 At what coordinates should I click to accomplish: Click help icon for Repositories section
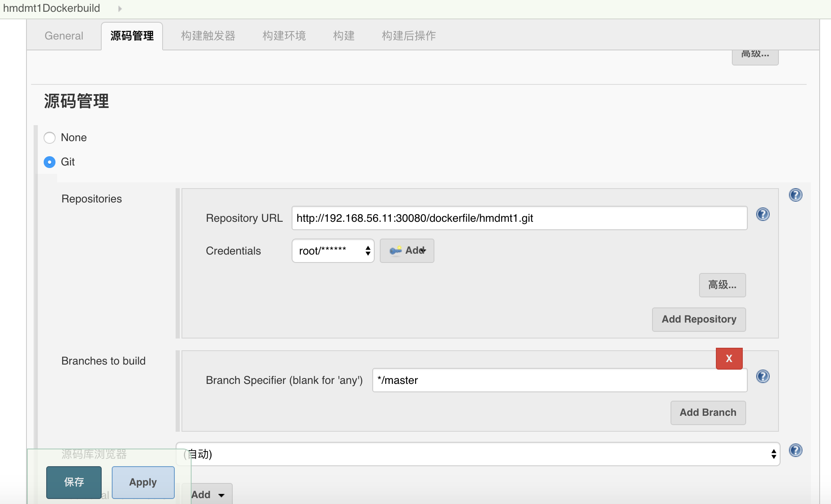tap(795, 195)
